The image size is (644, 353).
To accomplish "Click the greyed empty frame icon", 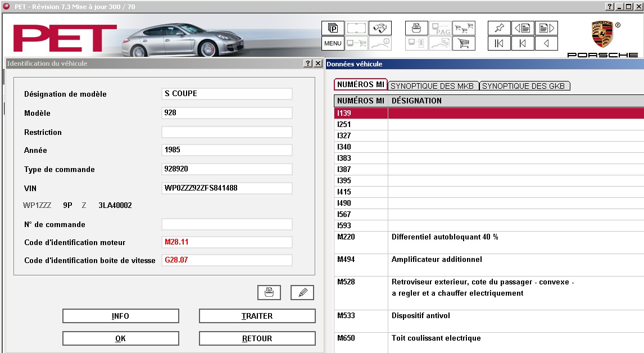I will pos(356,28).
